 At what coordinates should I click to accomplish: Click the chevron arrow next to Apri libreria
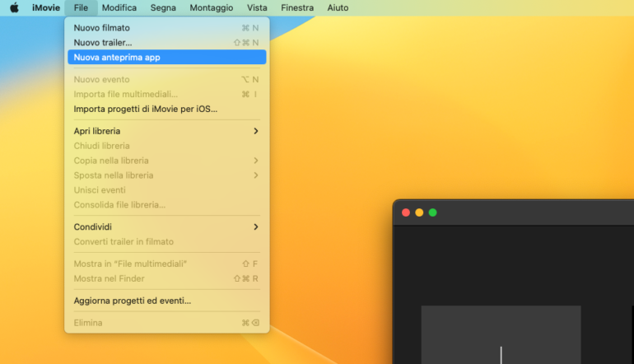tap(255, 131)
